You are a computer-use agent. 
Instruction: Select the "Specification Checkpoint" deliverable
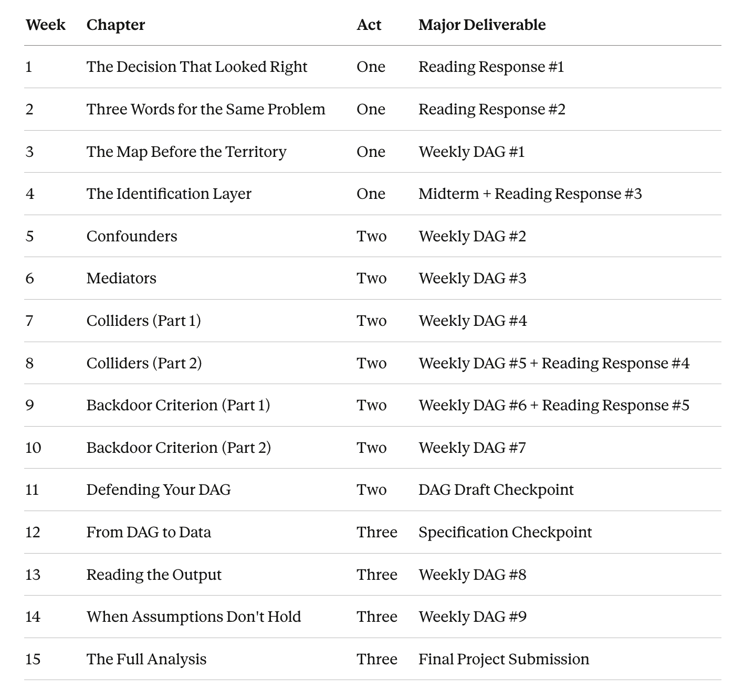tap(505, 532)
